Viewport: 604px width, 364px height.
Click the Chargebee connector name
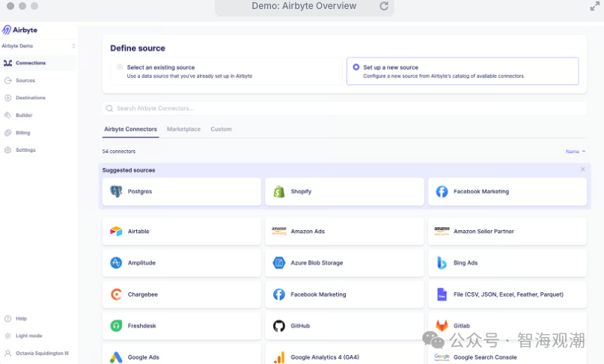pos(143,294)
